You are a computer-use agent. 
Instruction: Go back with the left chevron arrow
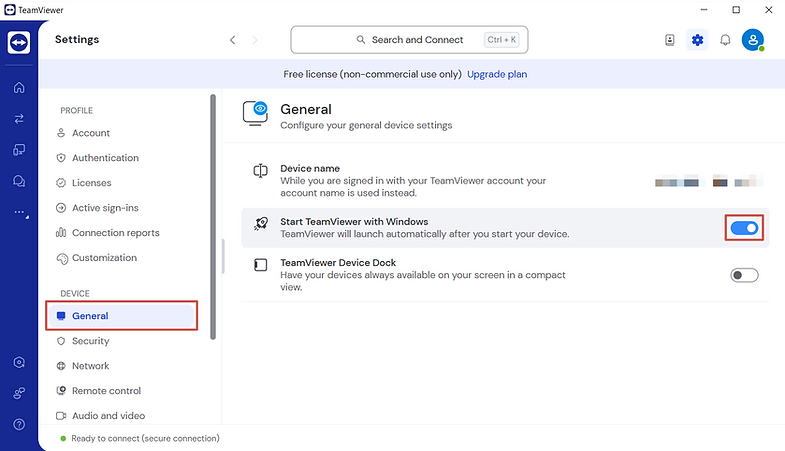click(x=232, y=40)
